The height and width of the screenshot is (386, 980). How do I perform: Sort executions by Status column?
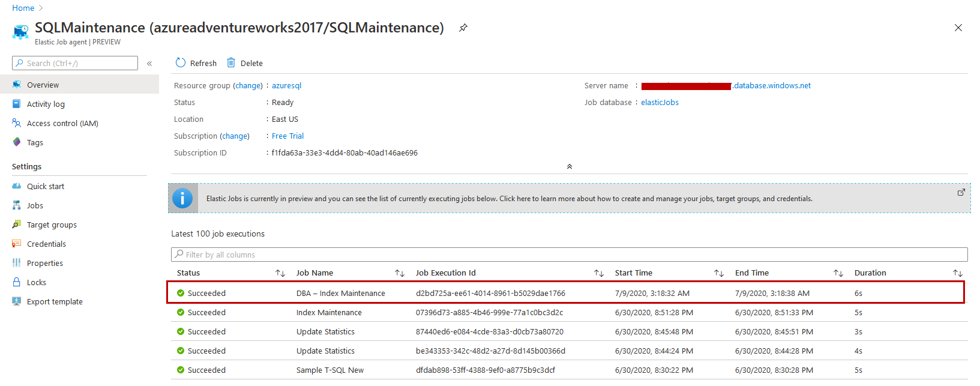point(280,273)
